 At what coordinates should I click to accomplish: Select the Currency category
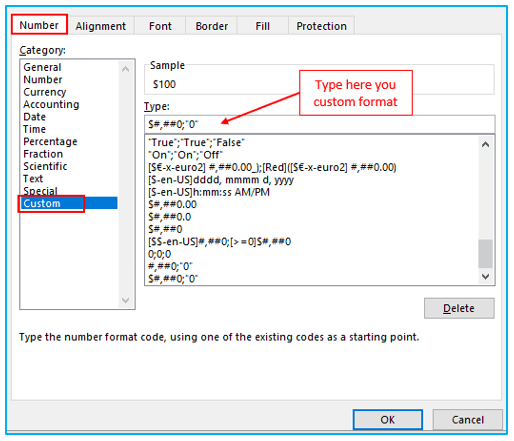45,92
